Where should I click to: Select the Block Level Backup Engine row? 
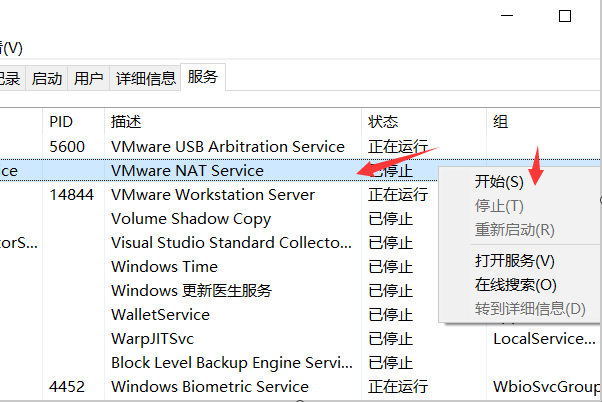(x=301, y=363)
